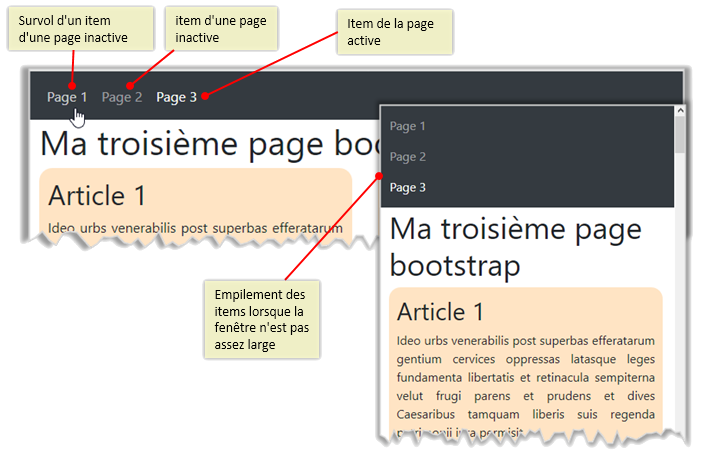Select Page 2 in the horizontal navbar
This screenshot has height=457, width=703.
pyautogui.click(x=122, y=97)
